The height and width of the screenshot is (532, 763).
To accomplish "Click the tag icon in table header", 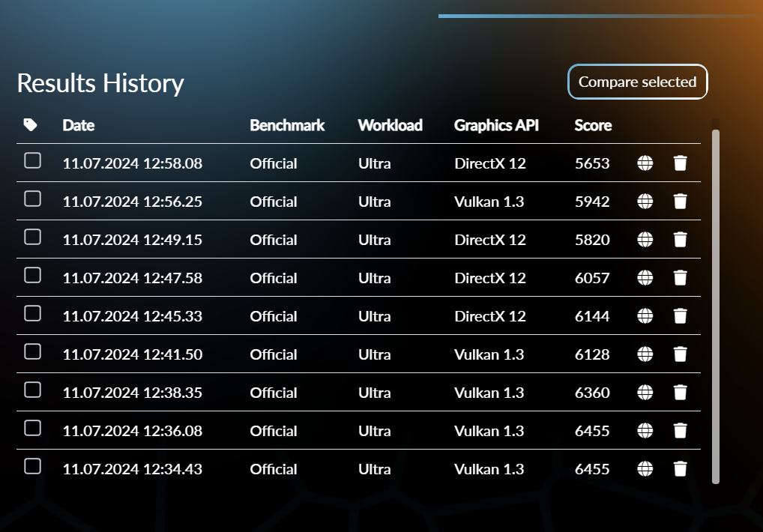I will click(30, 125).
